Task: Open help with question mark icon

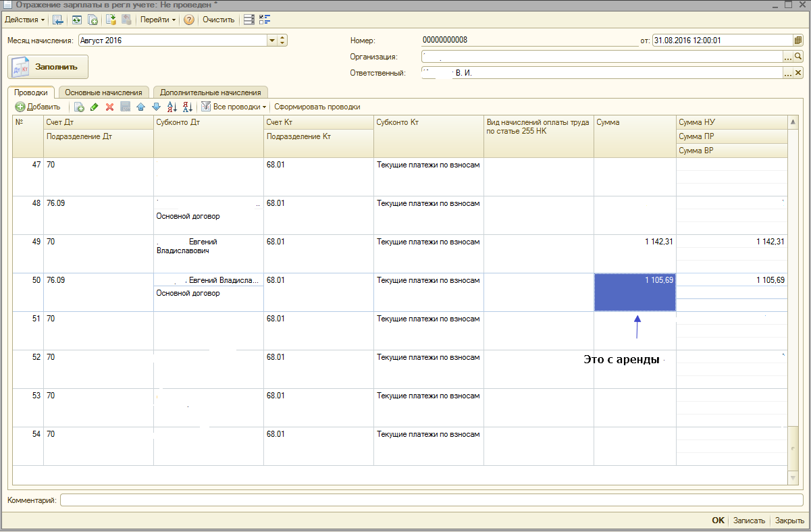Action: point(189,20)
